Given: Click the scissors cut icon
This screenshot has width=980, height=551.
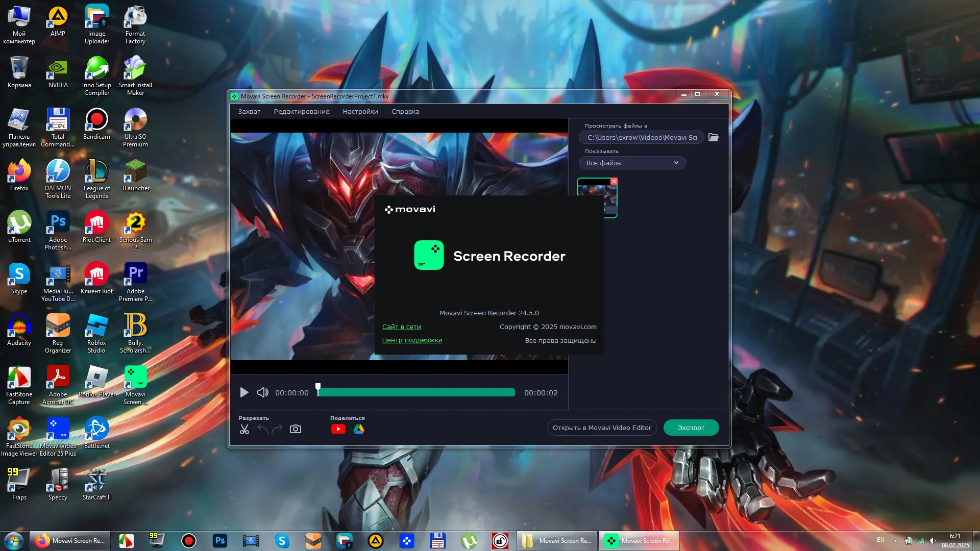Looking at the screenshot, I should 244,429.
